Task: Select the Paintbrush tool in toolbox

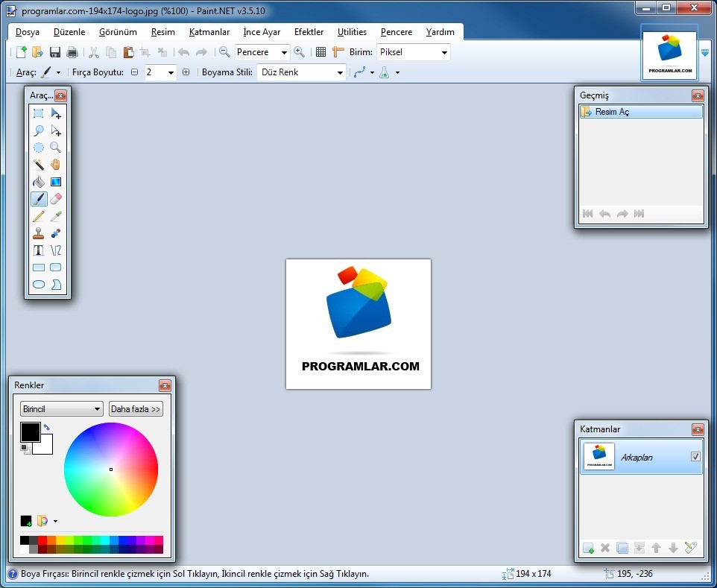Action: [39, 199]
